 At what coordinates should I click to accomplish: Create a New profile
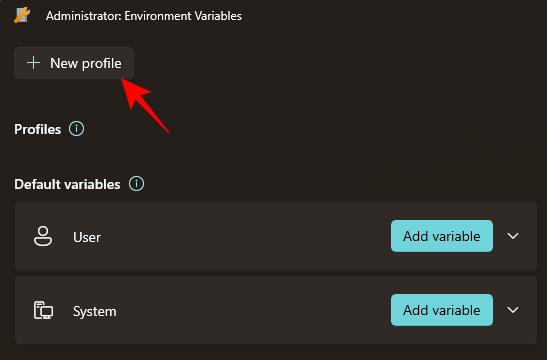(74, 63)
